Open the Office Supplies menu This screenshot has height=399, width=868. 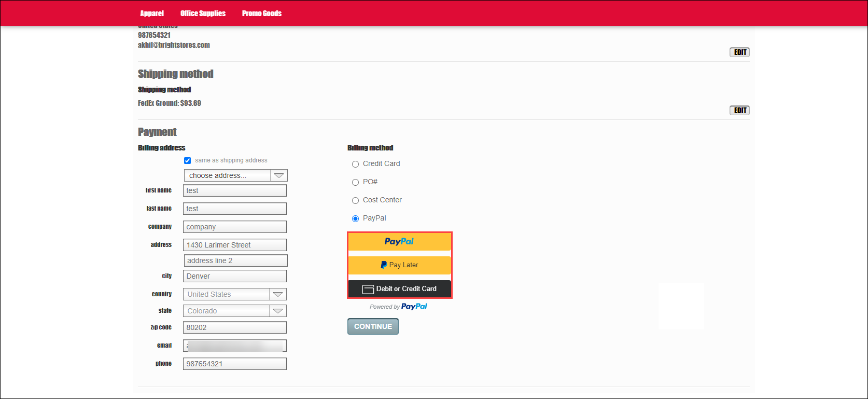click(x=203, y=13)
